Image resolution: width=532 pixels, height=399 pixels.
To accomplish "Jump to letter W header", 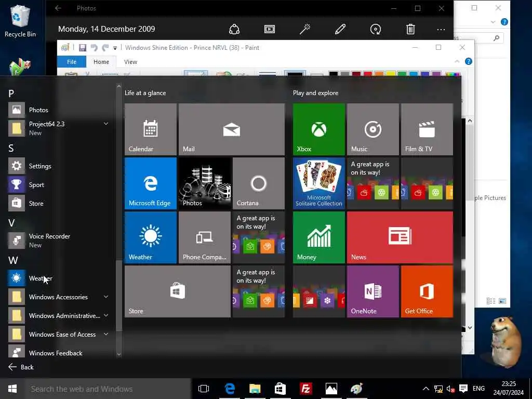I will tap(13, 260).
